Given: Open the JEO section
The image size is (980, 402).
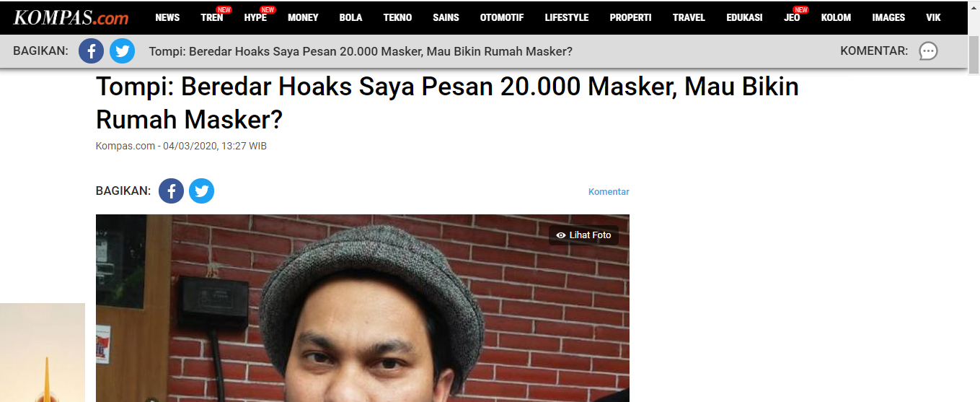Looking at the screenshot, I should coord(792,18).
